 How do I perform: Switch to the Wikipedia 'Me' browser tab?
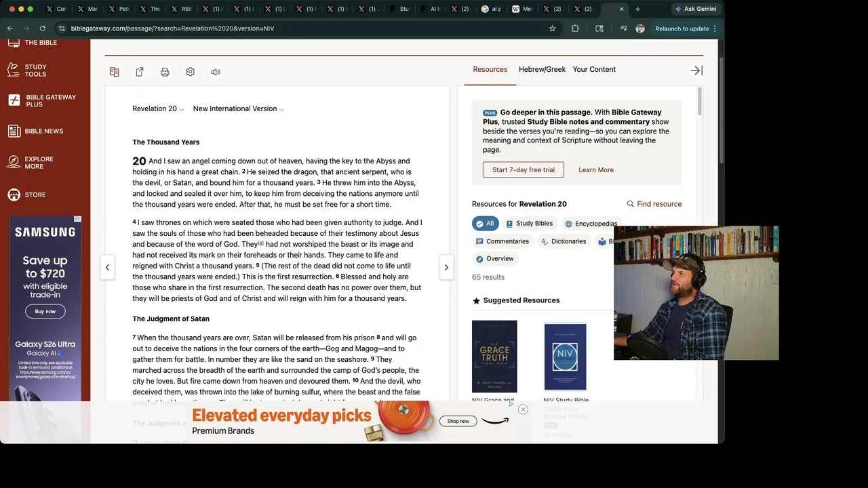click(x=523, y=9)
